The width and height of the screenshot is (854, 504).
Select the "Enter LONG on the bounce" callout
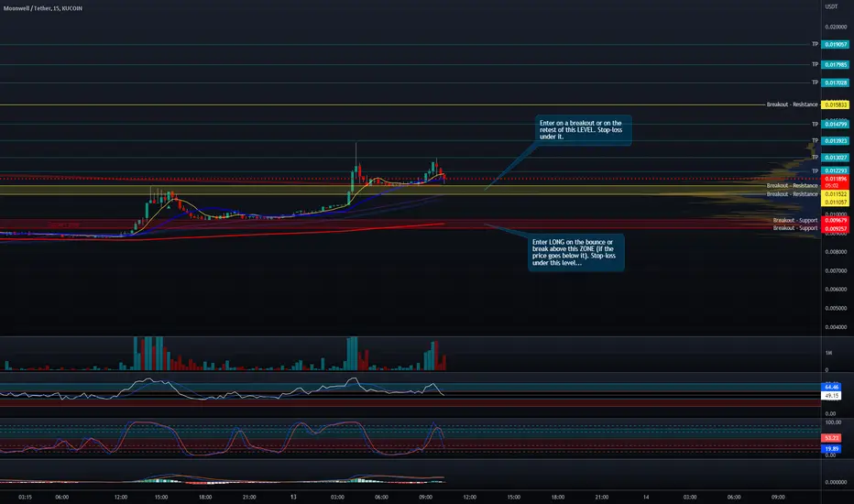coord(575,252)
